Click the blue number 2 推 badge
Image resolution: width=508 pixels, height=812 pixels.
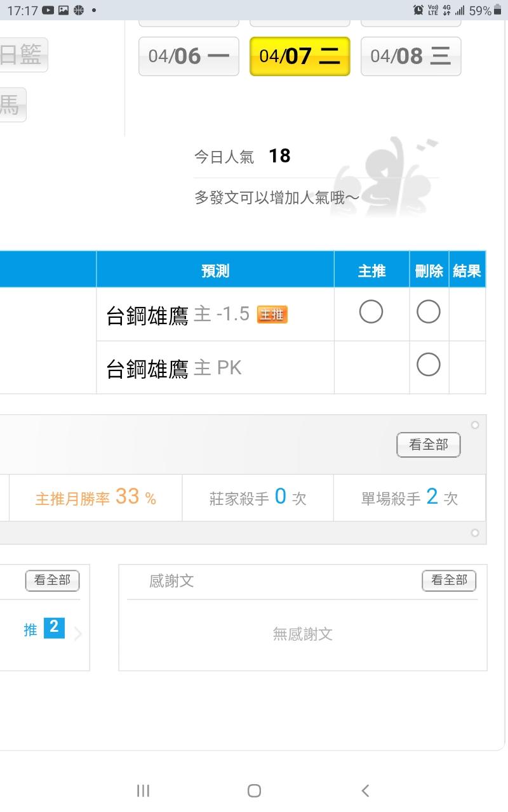tap(54, 628)
